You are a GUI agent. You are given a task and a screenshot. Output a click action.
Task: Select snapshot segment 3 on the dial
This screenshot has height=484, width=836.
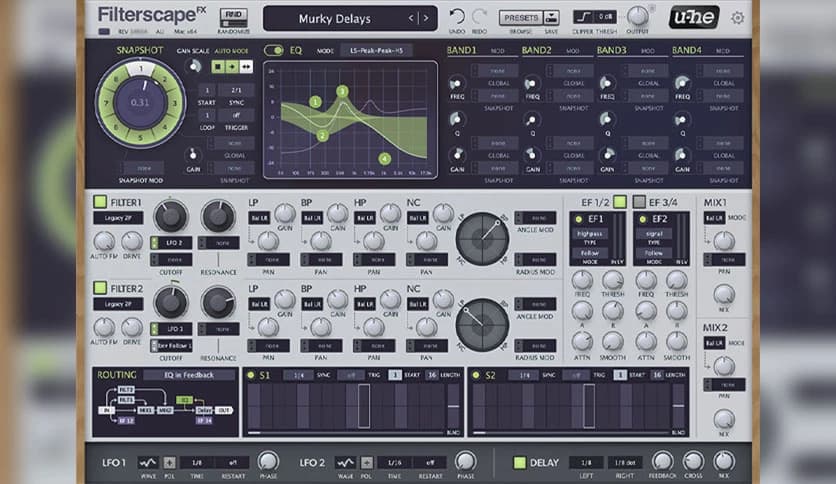[175, 103]
